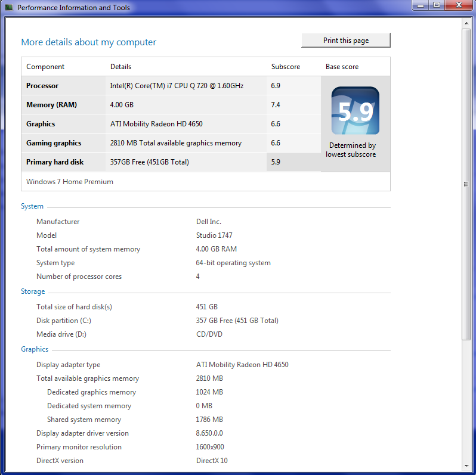The image size is (476, 475).
Task: Click the System section heading
Action: 32,206
